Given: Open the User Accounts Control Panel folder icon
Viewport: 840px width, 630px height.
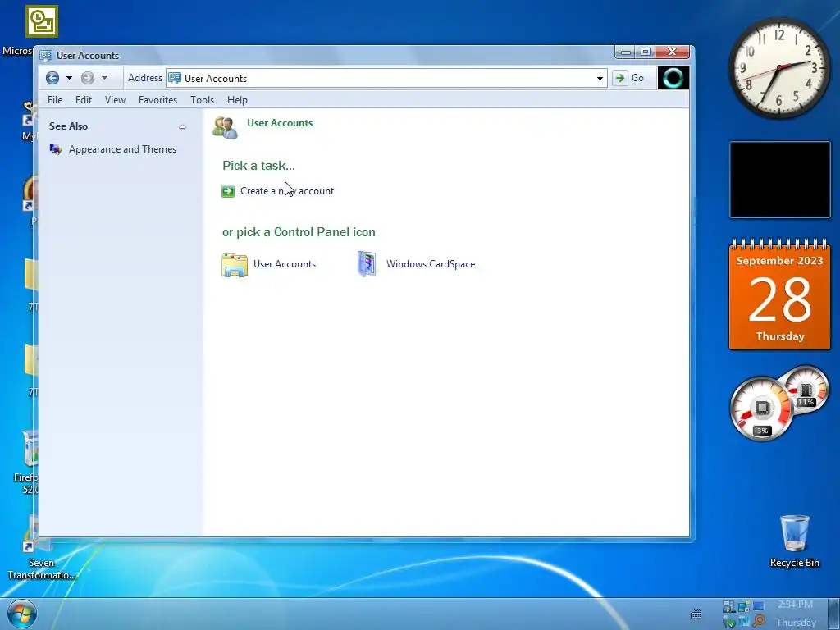Looking at the screenshot, I should [x=235, y=265].
